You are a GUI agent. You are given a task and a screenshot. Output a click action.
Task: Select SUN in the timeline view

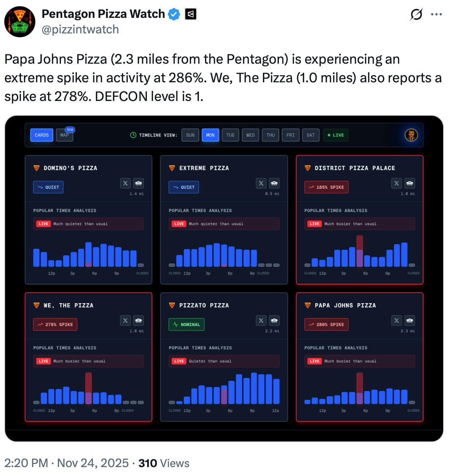[x=190, y=135]
